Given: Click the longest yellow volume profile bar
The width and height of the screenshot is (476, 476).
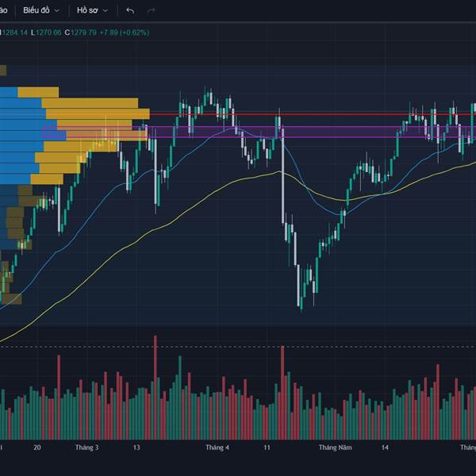Looking at the screenshot, I should coord(98,113).
